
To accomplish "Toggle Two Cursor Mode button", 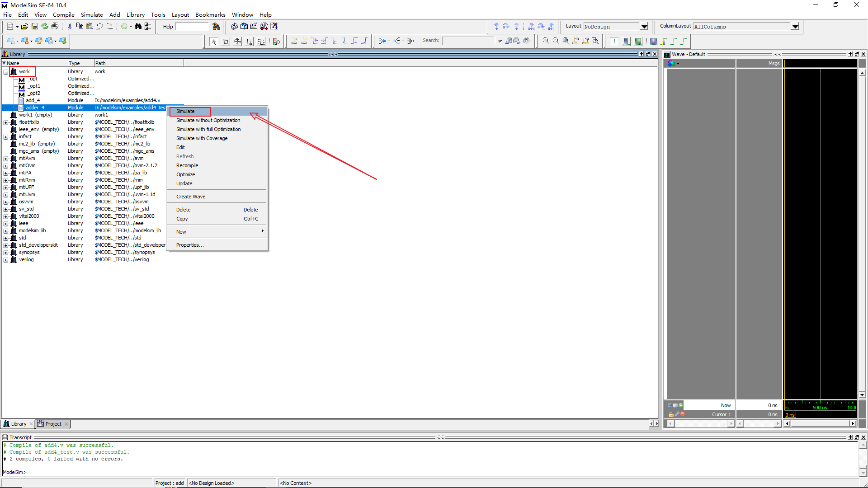I will tap(249, 42).
